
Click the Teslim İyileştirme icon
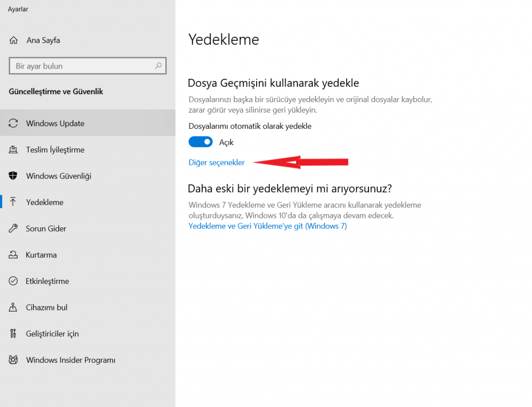pos(13,150)
